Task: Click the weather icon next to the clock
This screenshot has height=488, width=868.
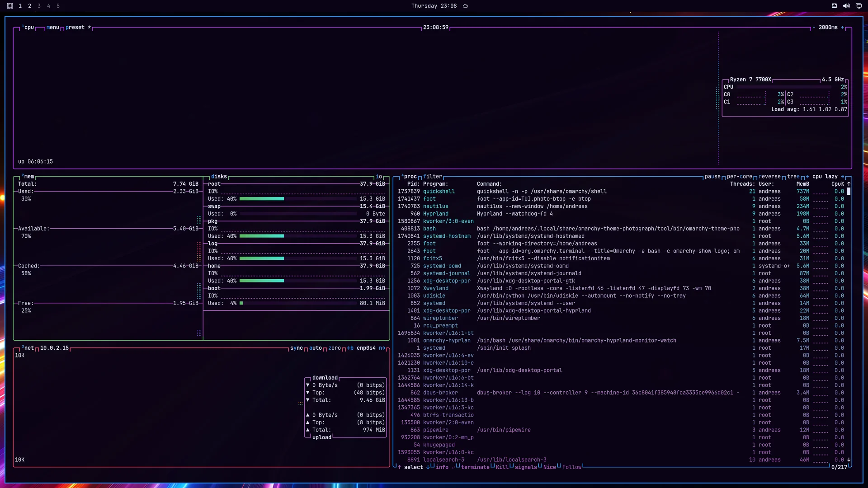Action: point(465,6)
